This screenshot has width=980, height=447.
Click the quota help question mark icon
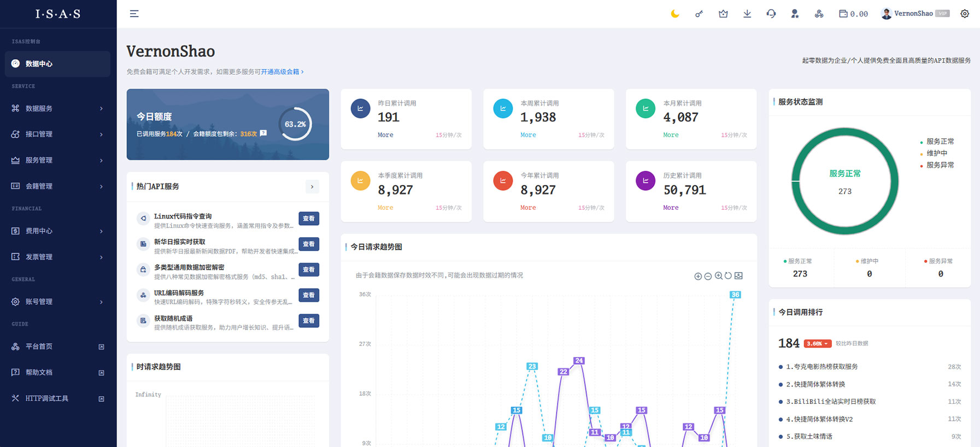[263, 133]
